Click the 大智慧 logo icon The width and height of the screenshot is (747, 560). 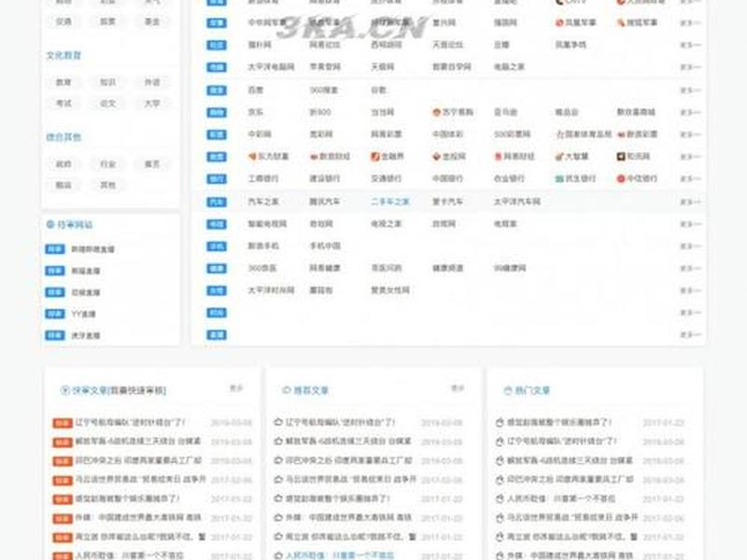pyautogui.click(x=559, y=156)
